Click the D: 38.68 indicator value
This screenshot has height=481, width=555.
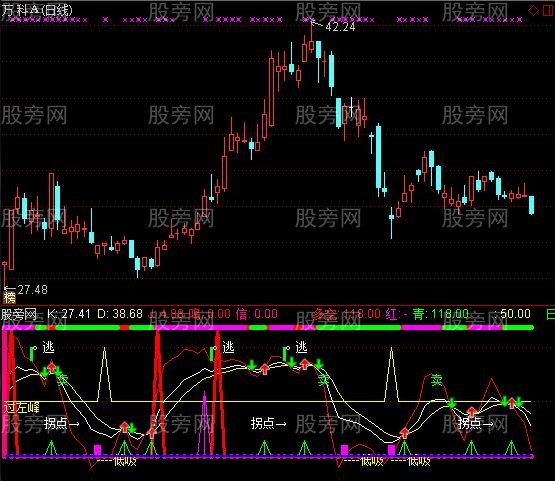click(x=120, y=314)
